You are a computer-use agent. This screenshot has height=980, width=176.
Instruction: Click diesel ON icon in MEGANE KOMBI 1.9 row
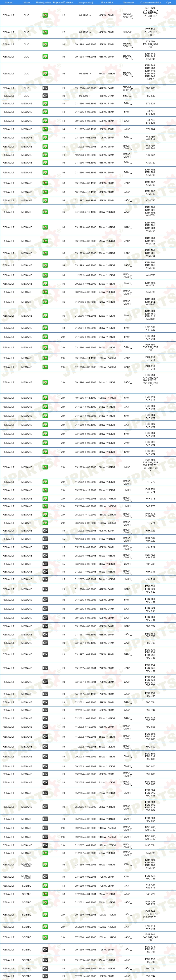click(x=45, y=877)
